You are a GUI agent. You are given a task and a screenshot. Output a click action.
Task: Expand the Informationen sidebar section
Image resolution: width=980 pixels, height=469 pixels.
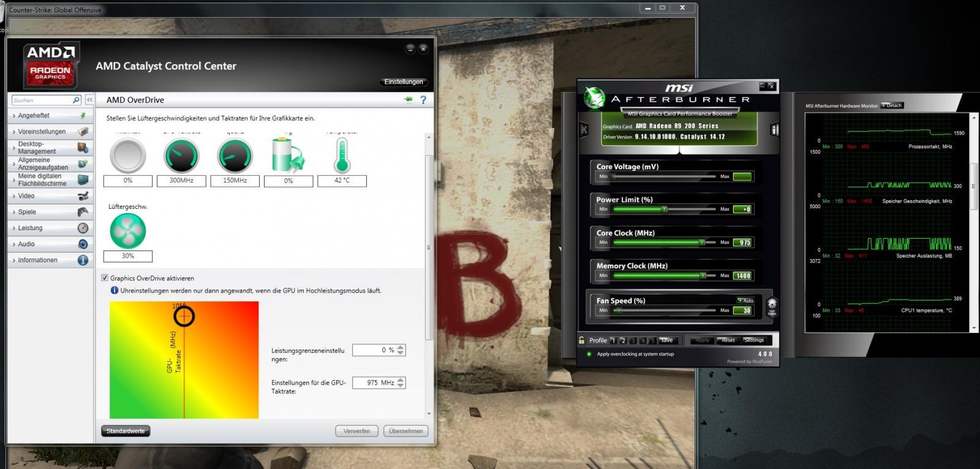pyautogui.click(x=51, y=260)
